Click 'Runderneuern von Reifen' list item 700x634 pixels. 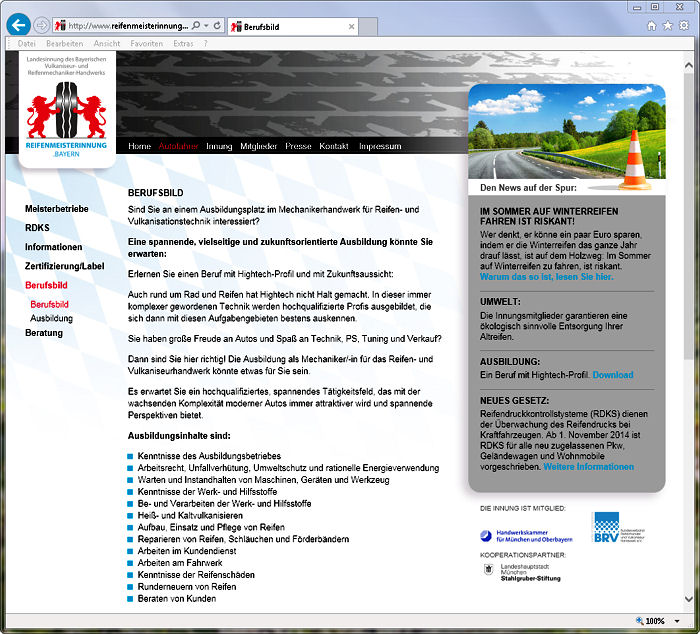[187, 587]
